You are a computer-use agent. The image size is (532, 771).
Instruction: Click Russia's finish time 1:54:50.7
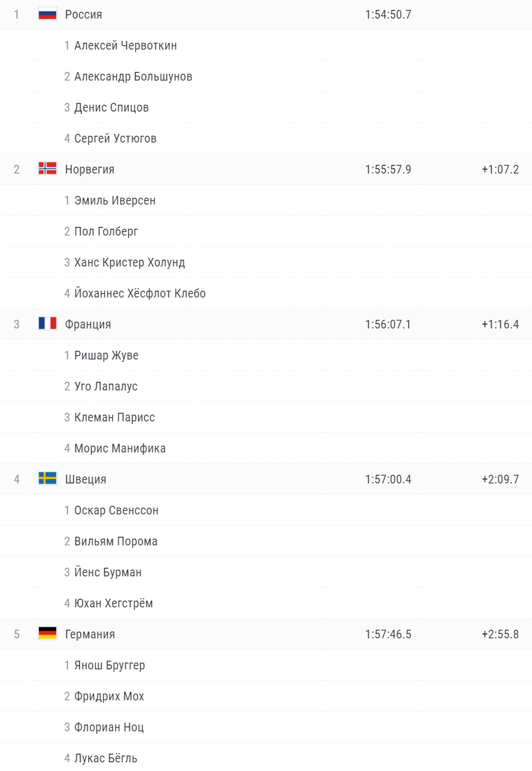(x=388, y=14)
